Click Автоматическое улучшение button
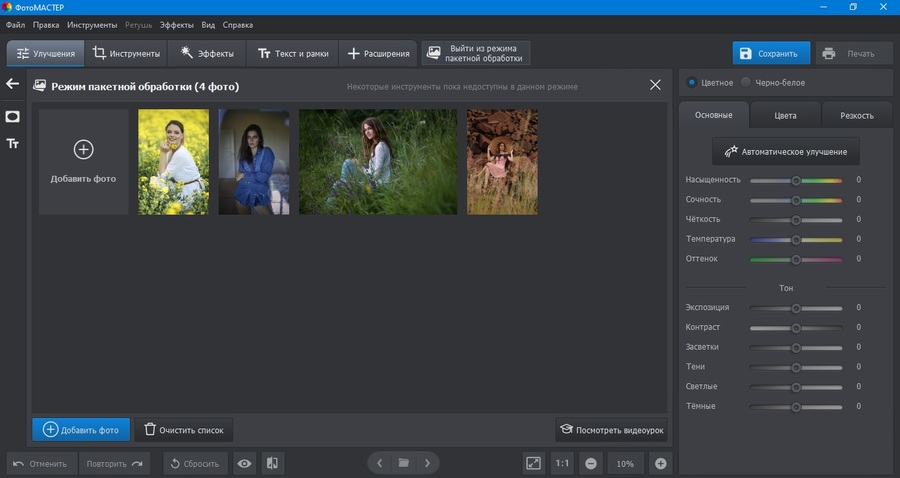 [x=785, y=151]
